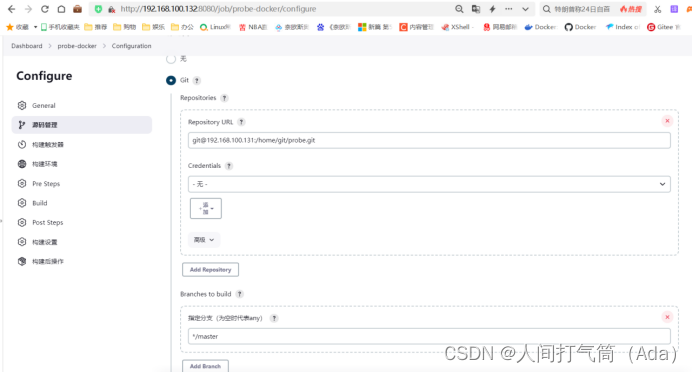Open the Configuration breadcrumb link

coord(132,46)
